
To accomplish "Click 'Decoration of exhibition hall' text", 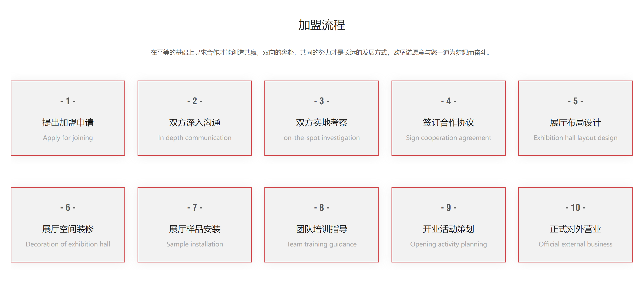I will click(x=68, y=244).
